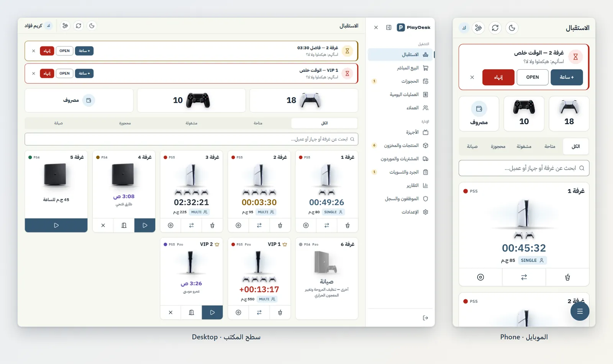This screenshot has width=613, height=364.
Task: Cancel booking X on VIP 2 card
Action: (170, 313)
